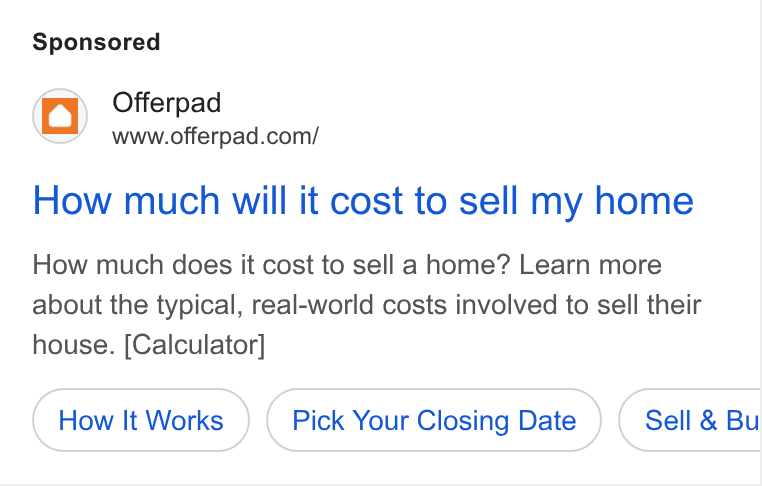Click the www.offerpad.com URL text
The height and width of the screenshot is (486, 762).
click(215, 137)
